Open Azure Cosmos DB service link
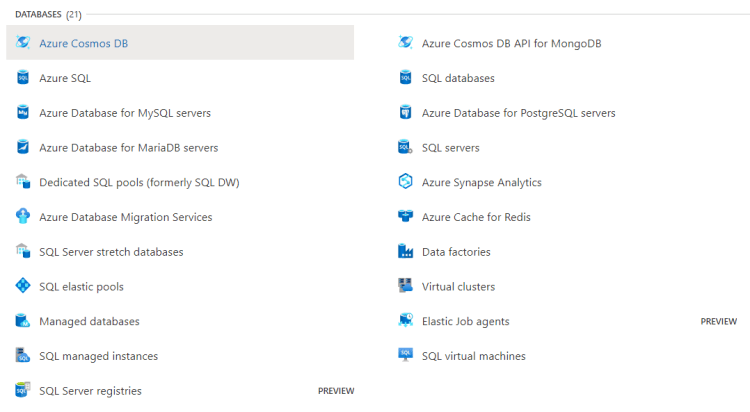The image size is (750, 412). (x=84, y=44)
